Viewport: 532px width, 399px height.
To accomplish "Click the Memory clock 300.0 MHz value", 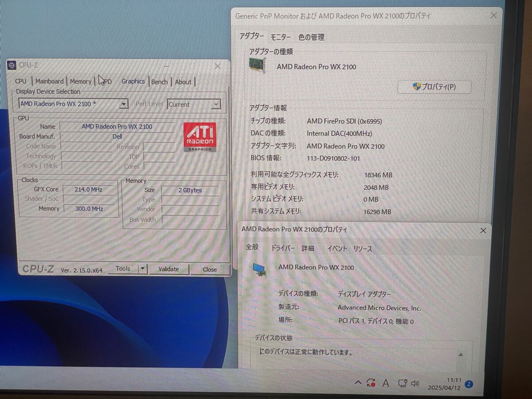I will tap(89, 208).
